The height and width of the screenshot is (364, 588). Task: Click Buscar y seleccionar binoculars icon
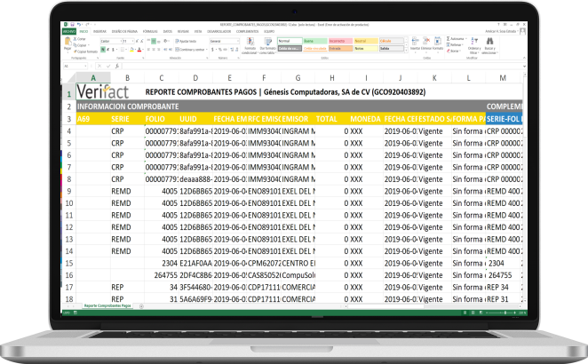[x=489, y=41]
